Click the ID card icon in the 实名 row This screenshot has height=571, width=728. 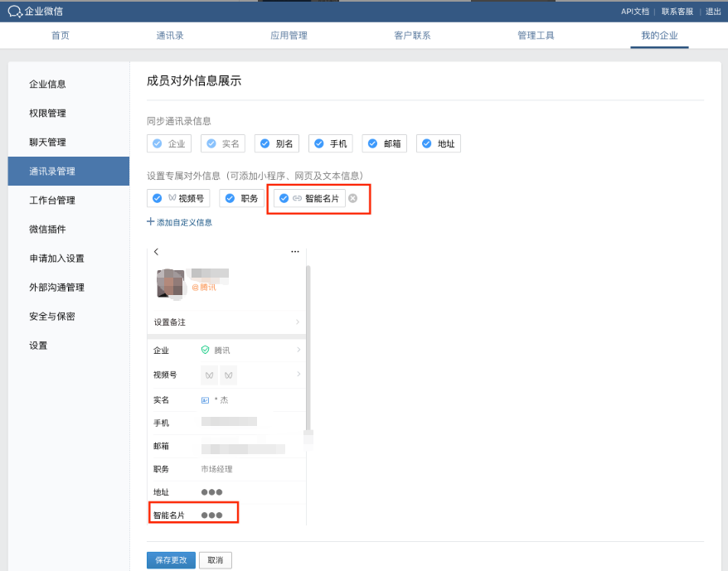(x=205, y=399)
